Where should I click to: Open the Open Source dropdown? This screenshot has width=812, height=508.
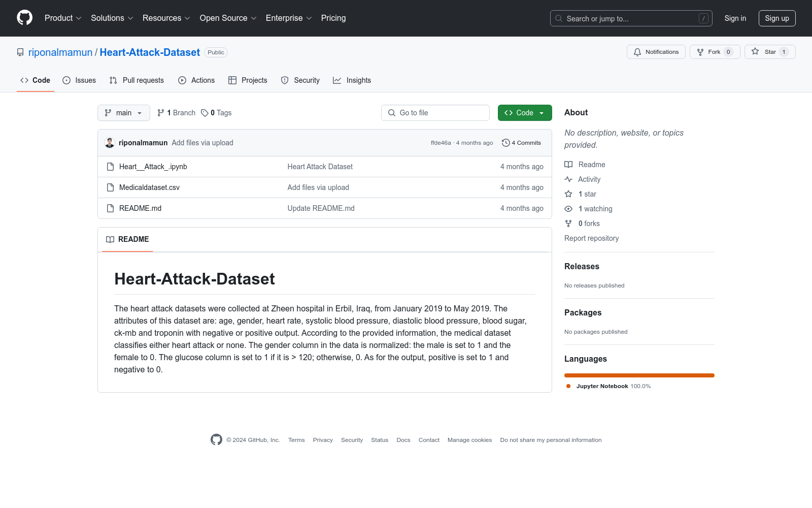click(x=228, y=18)
